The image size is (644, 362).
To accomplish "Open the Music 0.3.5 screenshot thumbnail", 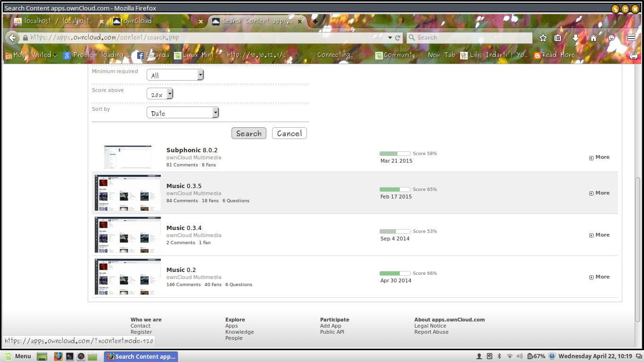I will (x=128, y=193).
